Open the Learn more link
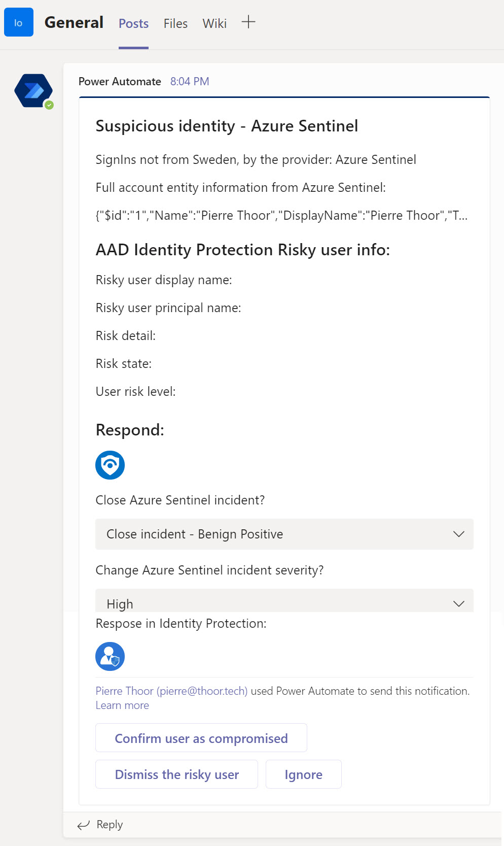 click(122, 705)
